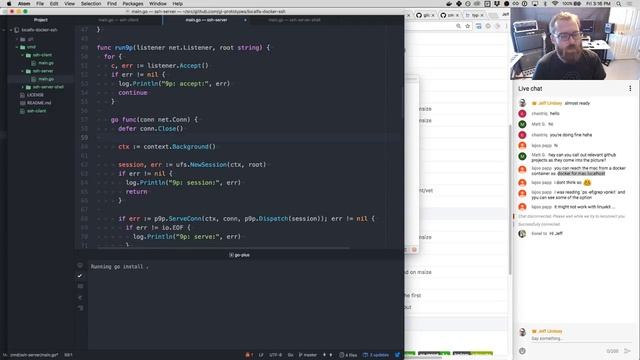Click the red error count in status bar

pos(249,355)
